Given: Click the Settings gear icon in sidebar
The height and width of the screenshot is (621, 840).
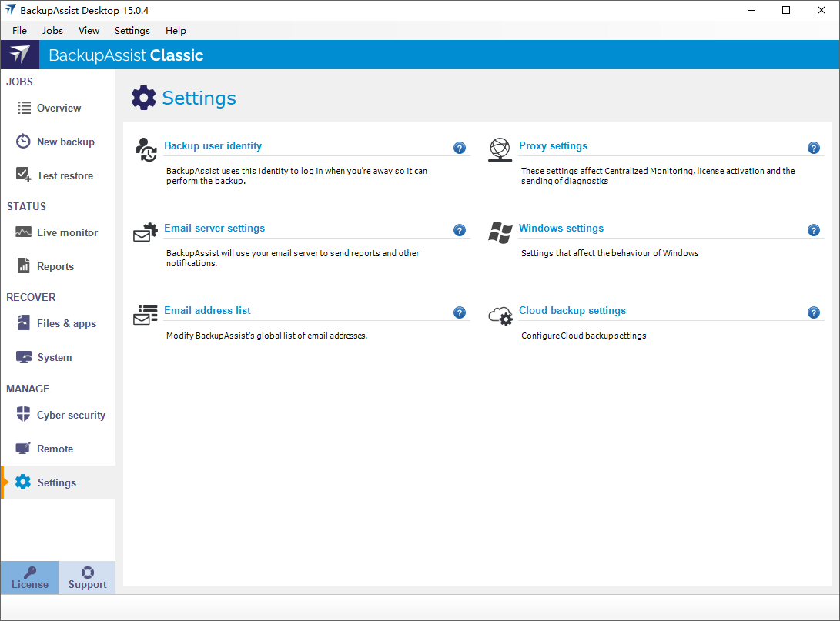Looking at the screenshot, I should click(x=23, y=482).
